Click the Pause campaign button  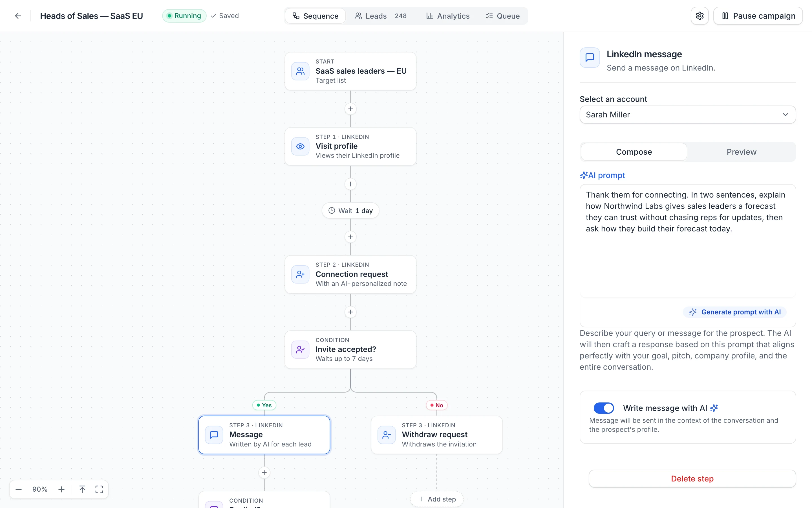point(758,16)
